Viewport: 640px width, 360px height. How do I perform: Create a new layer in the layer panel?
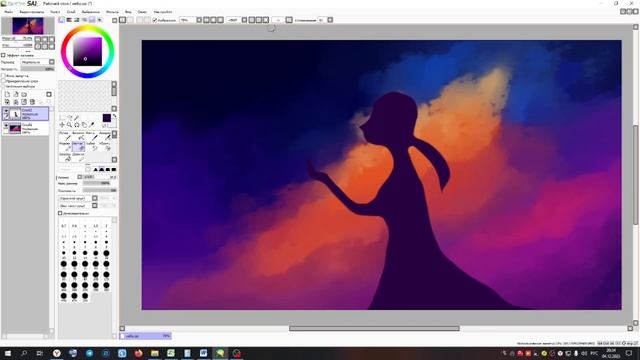coord(7,94)
